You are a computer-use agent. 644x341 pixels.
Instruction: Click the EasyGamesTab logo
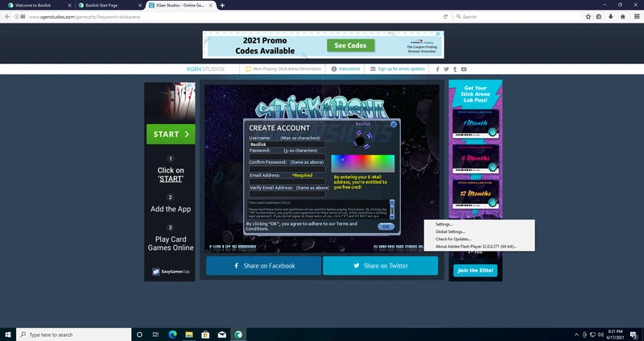tap(171, 272)
